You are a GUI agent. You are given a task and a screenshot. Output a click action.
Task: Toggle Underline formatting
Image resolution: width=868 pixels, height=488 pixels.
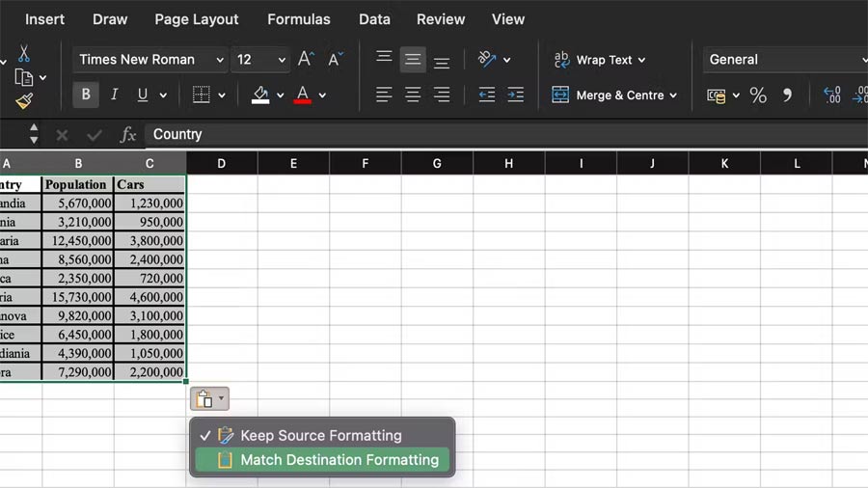[x=143, y=95]
